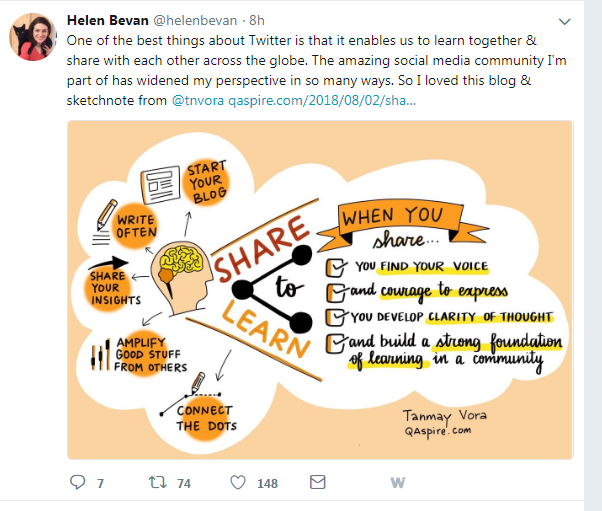Click the W icon below the tweet
This screenshot has width=602, height=511.
pos(397,483)
